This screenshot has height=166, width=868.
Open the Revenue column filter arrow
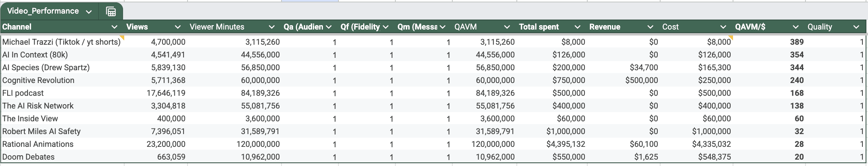click(x=650, y=27)
